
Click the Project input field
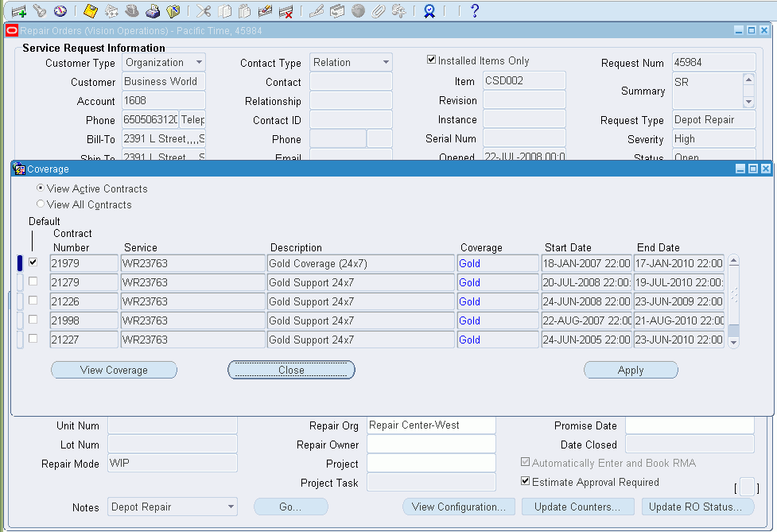(x=431, y=463)
